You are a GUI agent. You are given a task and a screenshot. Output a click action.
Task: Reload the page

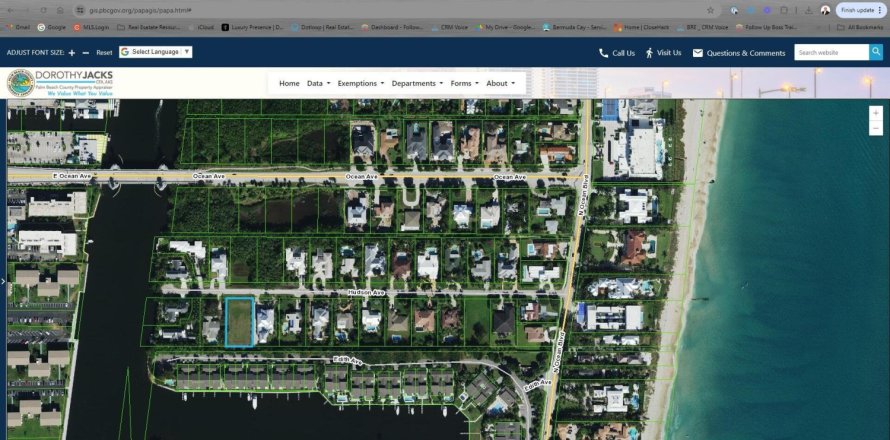[x=44, y=10]
